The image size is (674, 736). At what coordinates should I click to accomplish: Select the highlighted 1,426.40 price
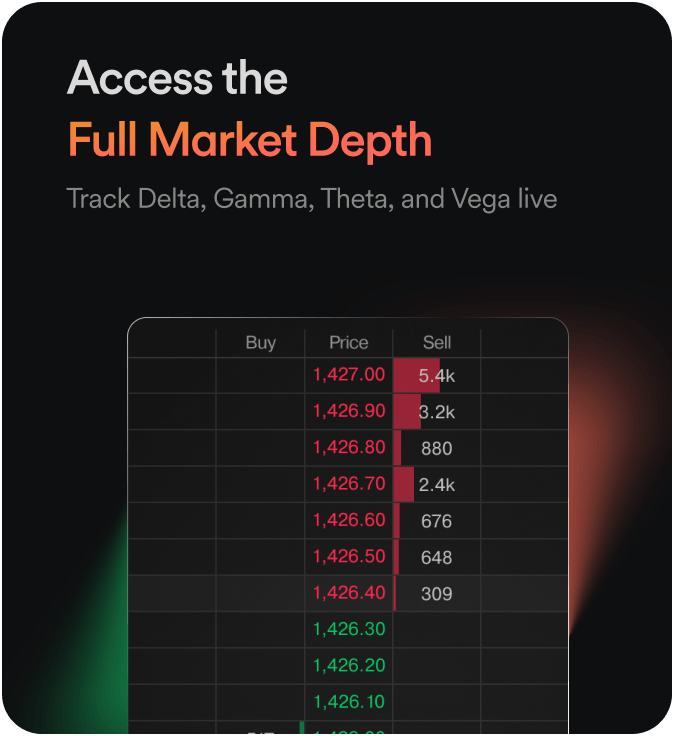pyautogui.click(x=349, y=592)
